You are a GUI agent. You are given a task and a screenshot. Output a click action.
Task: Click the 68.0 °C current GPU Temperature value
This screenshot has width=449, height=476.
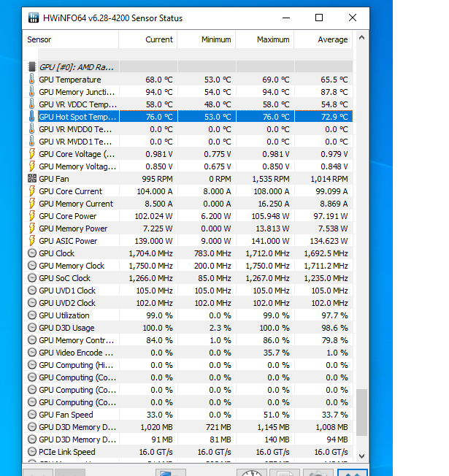pyautogui.click(x=158, y=80)
